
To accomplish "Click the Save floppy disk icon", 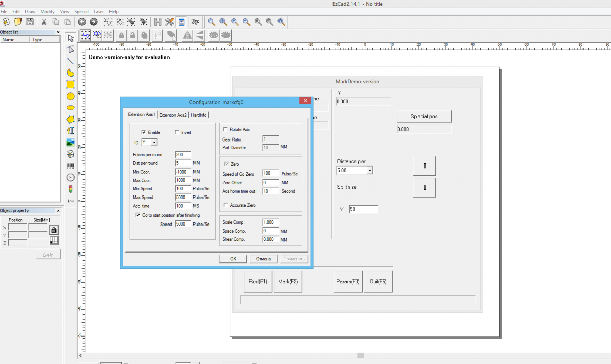I will (30, 22).
